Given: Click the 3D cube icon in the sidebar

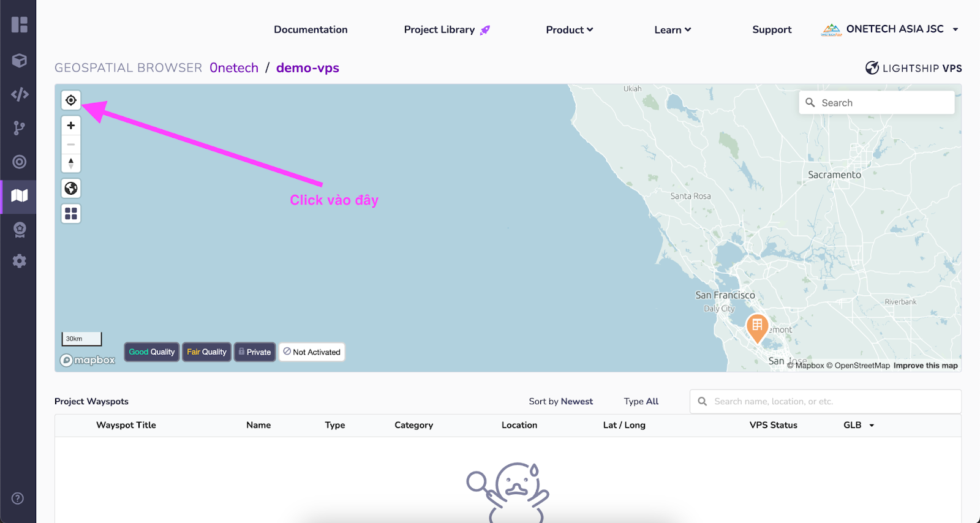Looking at the screenshot, I should pyautogui.click(x=19, y=61).
